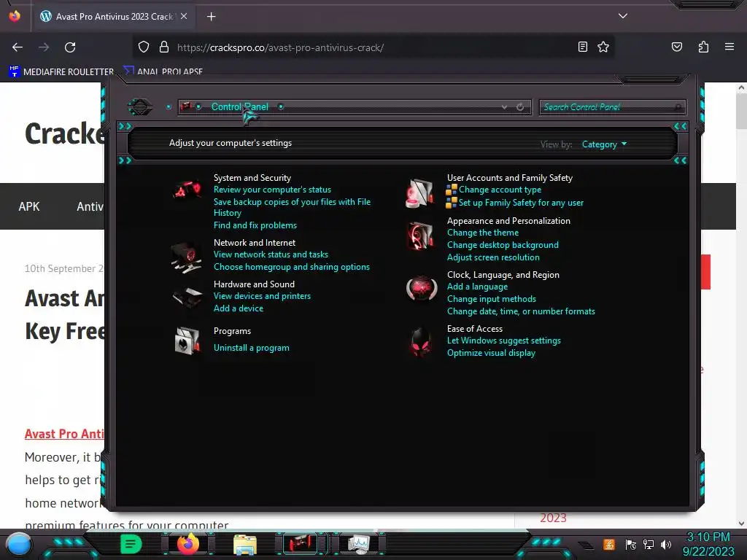Open View network status and tasks
The width and height of the screenshot is (747, 560).
[x=271, y=254]
